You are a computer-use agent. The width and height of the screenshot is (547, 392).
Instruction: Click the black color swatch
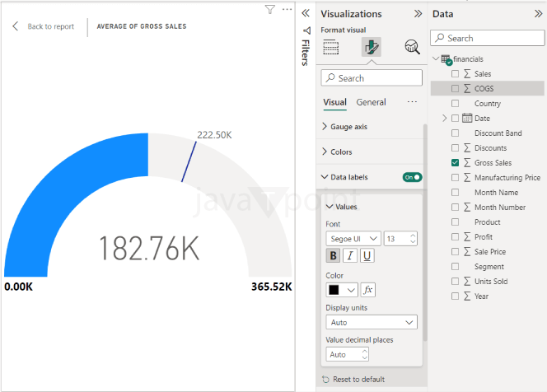coord(334,290)
